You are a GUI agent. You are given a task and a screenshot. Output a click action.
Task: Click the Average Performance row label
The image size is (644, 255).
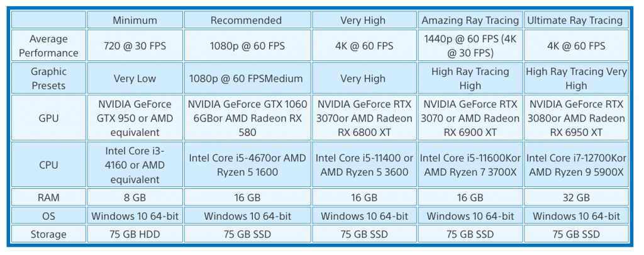[48, 46]
